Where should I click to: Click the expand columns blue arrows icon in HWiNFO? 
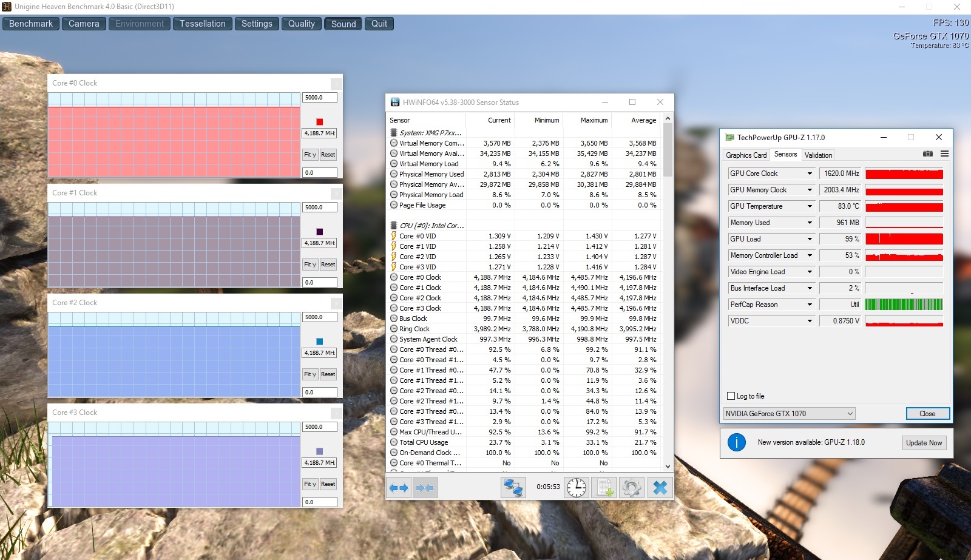click(x=399, y=488)
